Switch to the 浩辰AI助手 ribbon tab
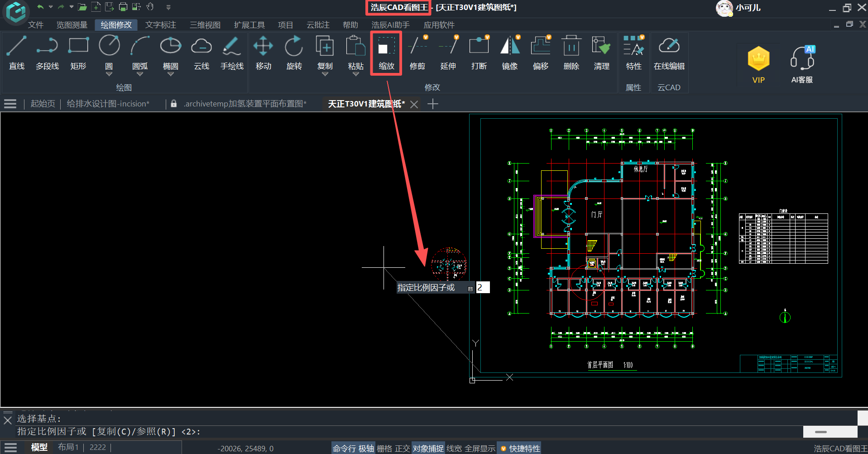868x454 pixels. (390, 25)
